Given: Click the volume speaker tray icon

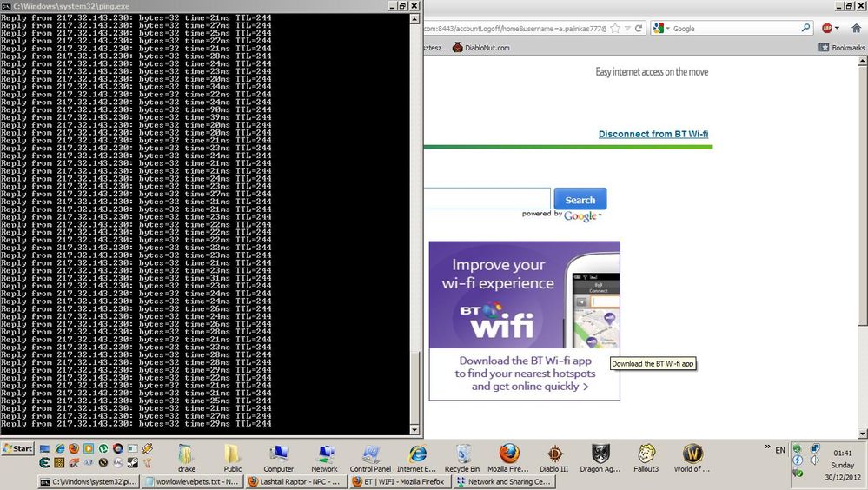Looking at the screenshot, I should tap(815, 460).
